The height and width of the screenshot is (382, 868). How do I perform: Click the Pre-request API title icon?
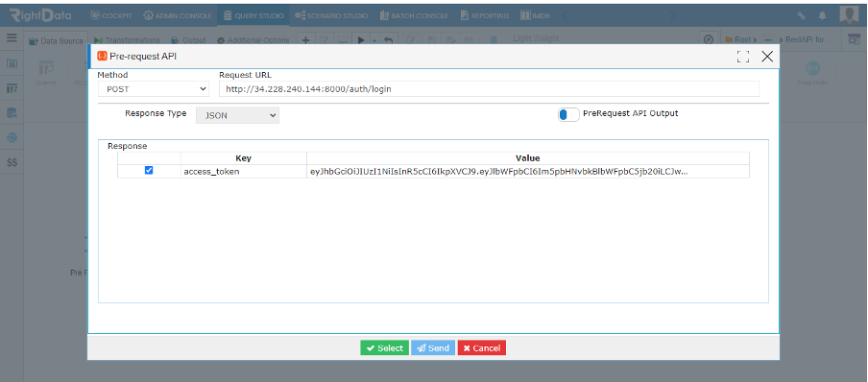point(102,56)
